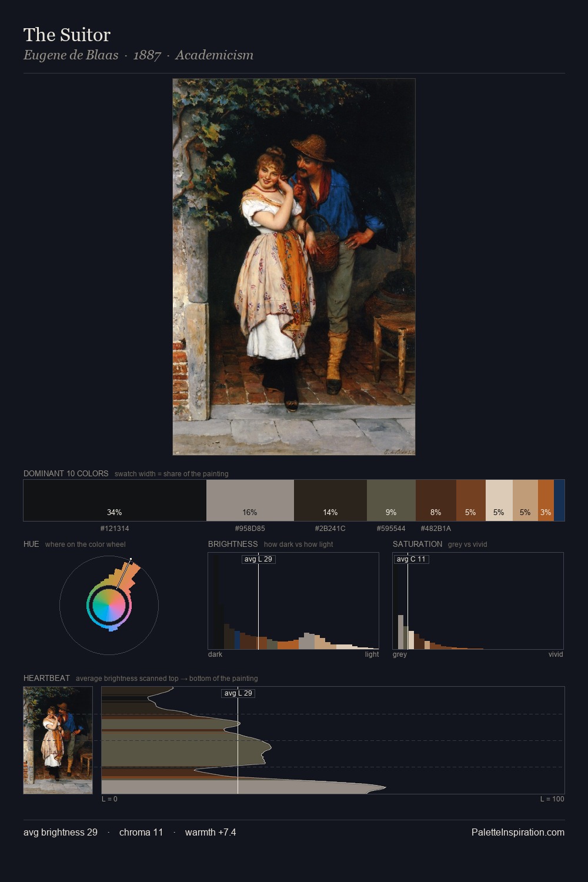Select the 14% dark brown swatch
The width and height of the screenshot is (588, 882).
point(330,500)
